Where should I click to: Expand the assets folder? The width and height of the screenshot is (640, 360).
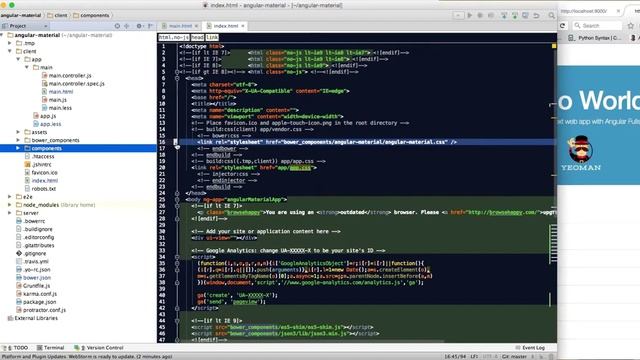tap(18, 132)
